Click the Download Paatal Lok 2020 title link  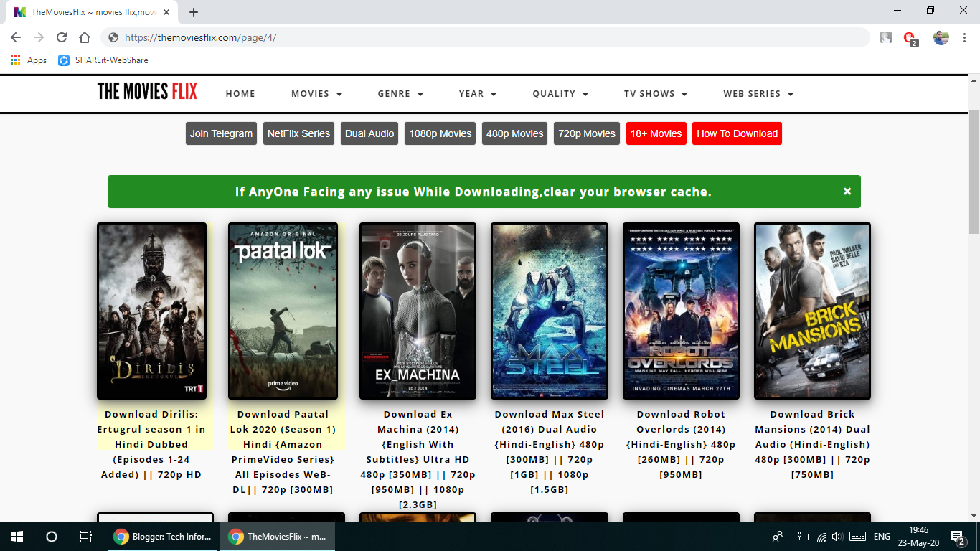click(x=283, y=452)
